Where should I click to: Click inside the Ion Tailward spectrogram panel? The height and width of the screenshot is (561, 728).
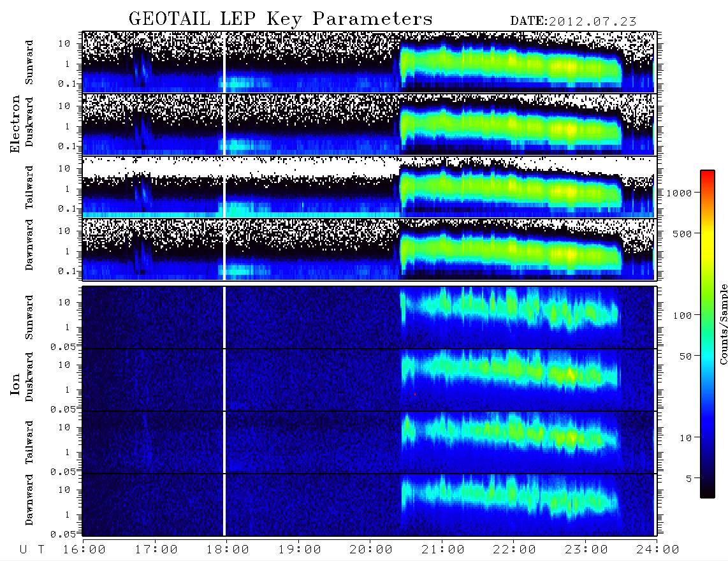point(368,442)
